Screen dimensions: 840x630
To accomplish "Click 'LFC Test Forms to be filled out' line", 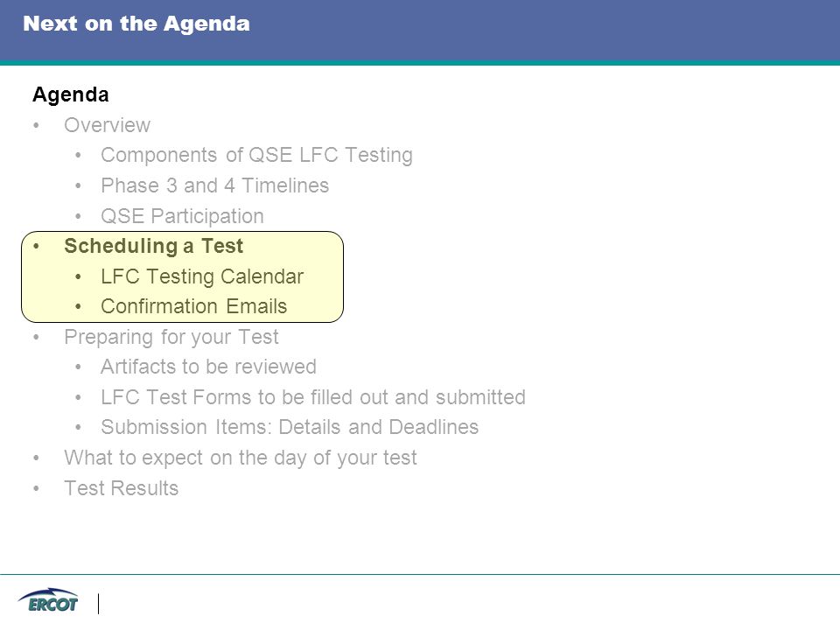I will (313, 397).
